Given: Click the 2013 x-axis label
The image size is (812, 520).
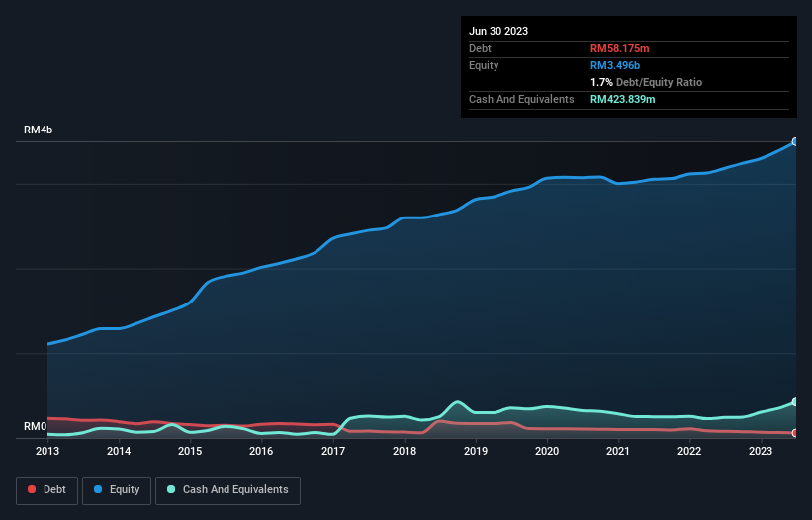Looking at the screenshot, I should pos(47,451).
